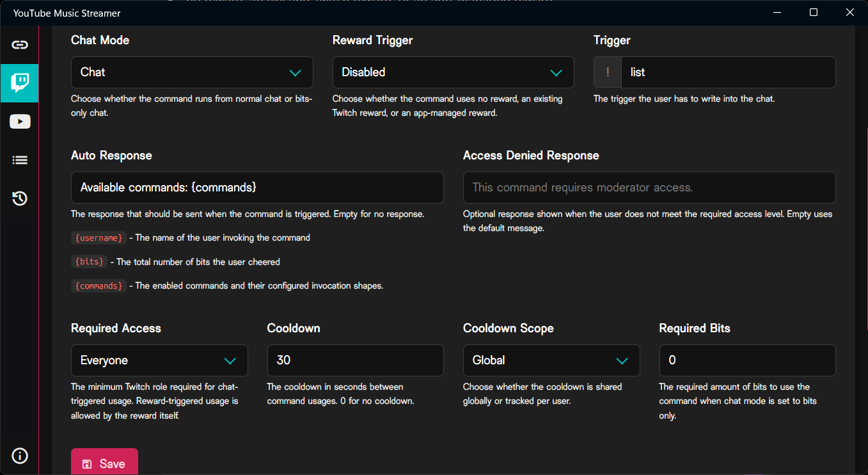Viewport: 868px width, 475px height.
Task: Click the {commands} placeholder tag
Action: tap(99, 286)
